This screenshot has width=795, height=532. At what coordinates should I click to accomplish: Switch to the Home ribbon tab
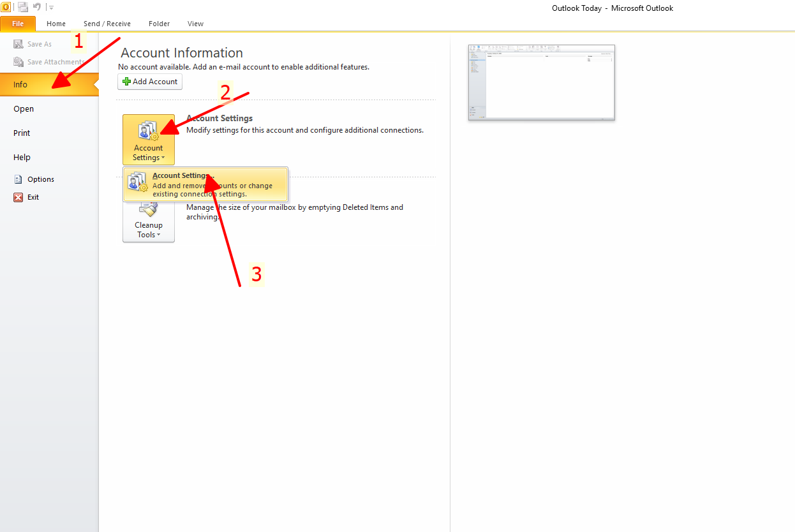pyautogui.click(x=56, y=24)
